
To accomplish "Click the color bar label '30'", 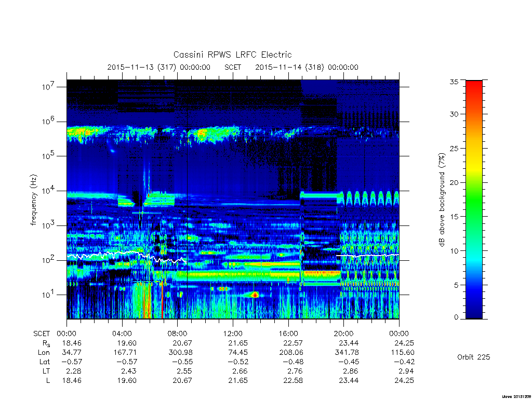I will tap(454, 114).
